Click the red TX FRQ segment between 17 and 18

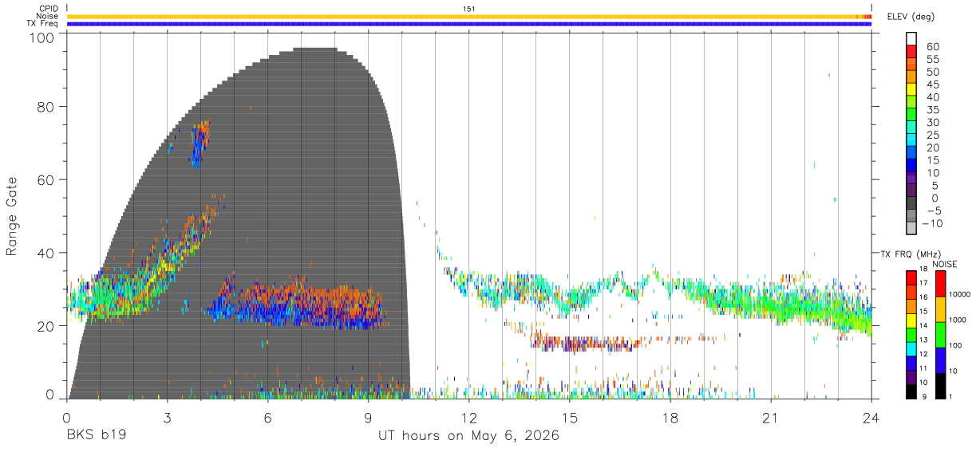coord(911,277)
